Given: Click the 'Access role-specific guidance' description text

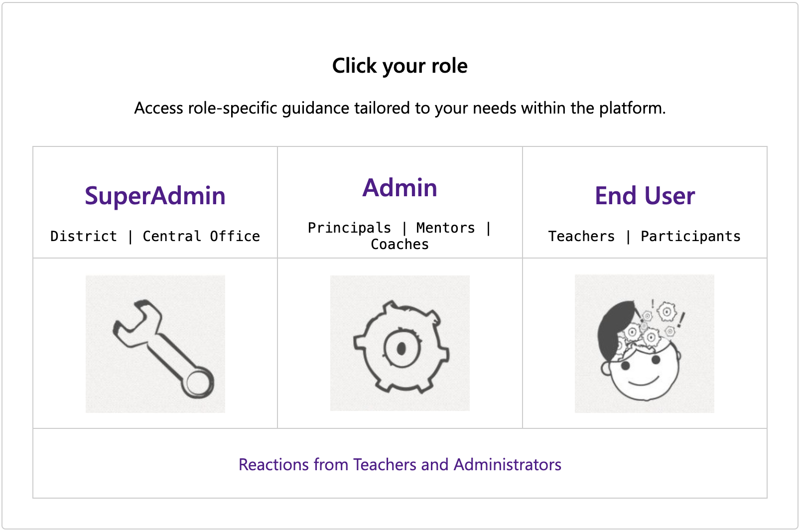Looking at the screenshot, I should pyautogui.click(x=400, y=108).
